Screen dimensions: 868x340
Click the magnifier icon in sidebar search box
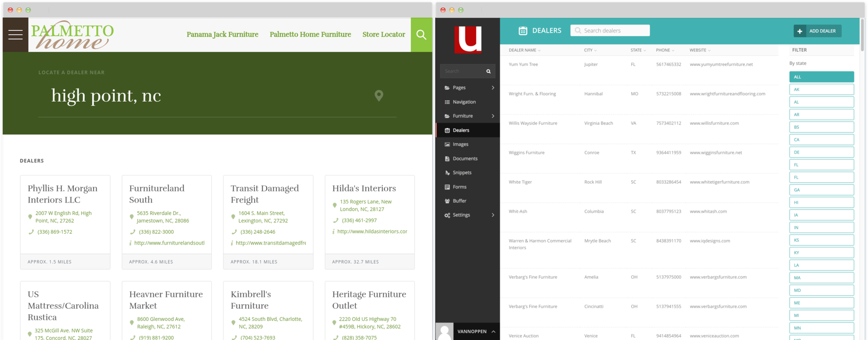(x=488, y=71)
